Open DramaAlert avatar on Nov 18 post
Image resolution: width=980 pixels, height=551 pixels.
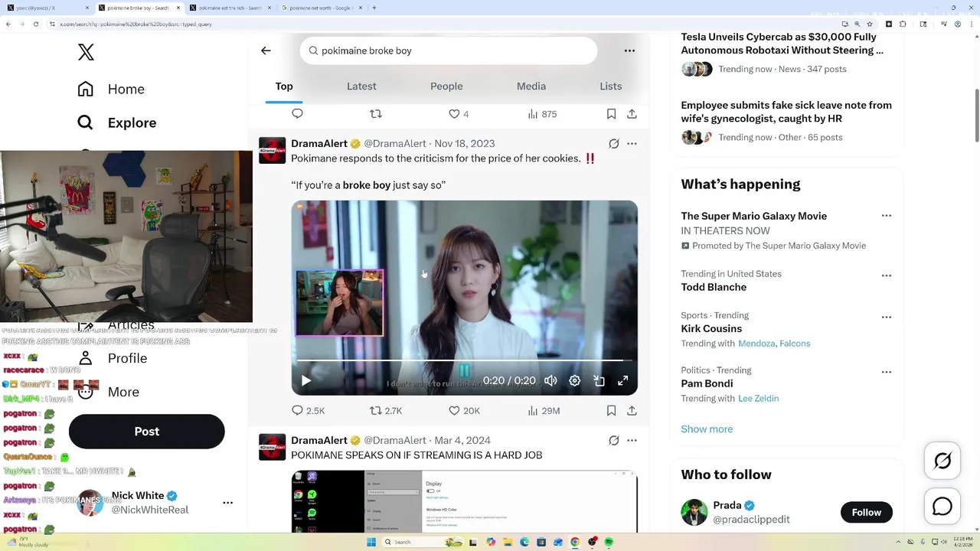[x=273, y=150]
